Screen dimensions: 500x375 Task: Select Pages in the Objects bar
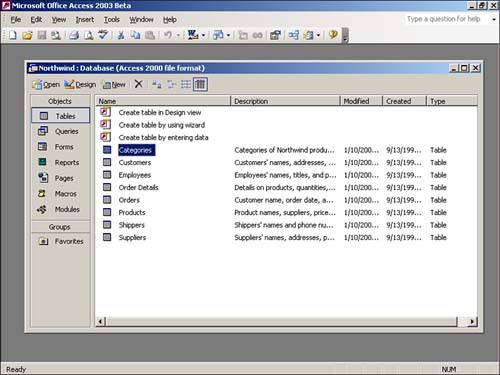[61, 178]
